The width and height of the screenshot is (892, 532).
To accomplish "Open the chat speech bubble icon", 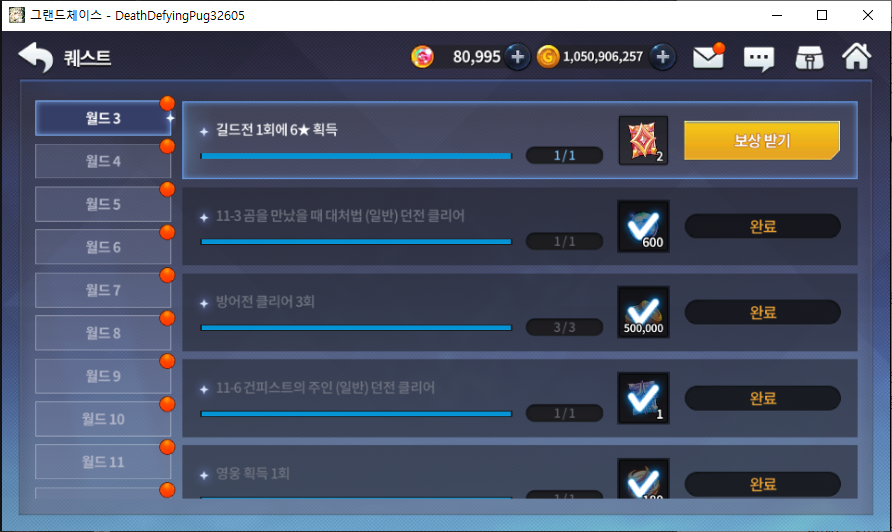I will (x=759, y=57).
